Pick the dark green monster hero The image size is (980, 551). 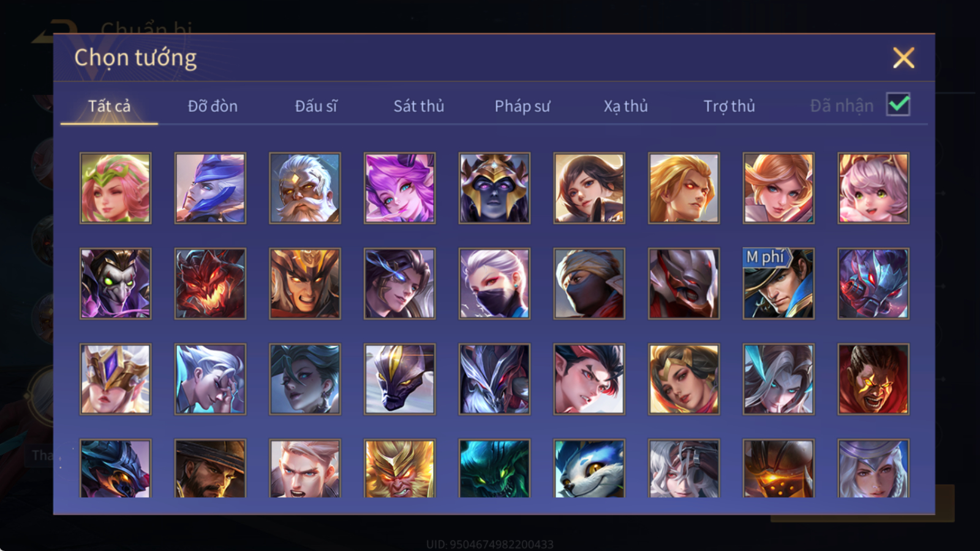(x=494, y=468)
